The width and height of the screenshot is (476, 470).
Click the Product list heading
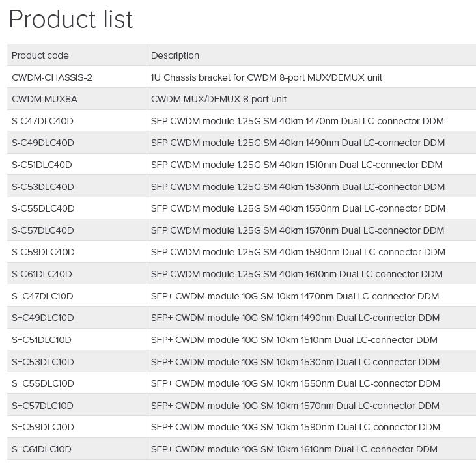pos(70,20)
